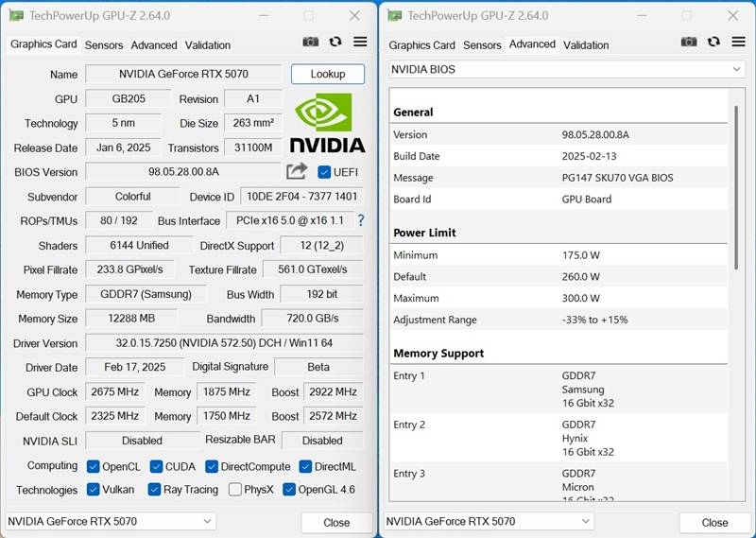Viewport: 756px width, 538px height.
Task: Switch to Graphics Card tab in right window
Action: (x=421, y=45)
